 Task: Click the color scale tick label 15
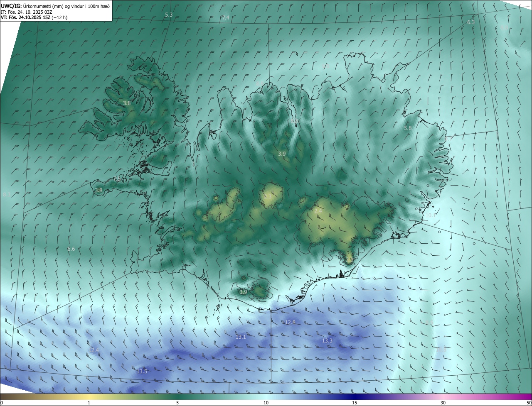355,403
